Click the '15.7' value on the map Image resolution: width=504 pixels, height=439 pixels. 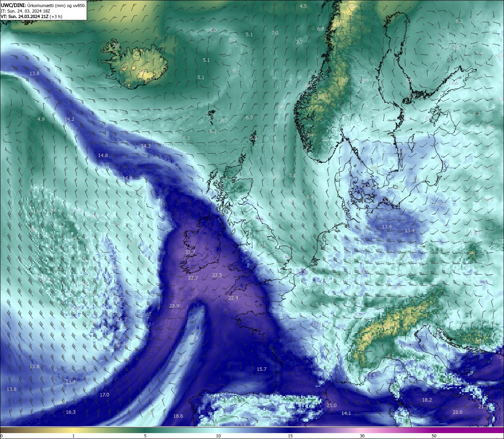click(261, 369)
